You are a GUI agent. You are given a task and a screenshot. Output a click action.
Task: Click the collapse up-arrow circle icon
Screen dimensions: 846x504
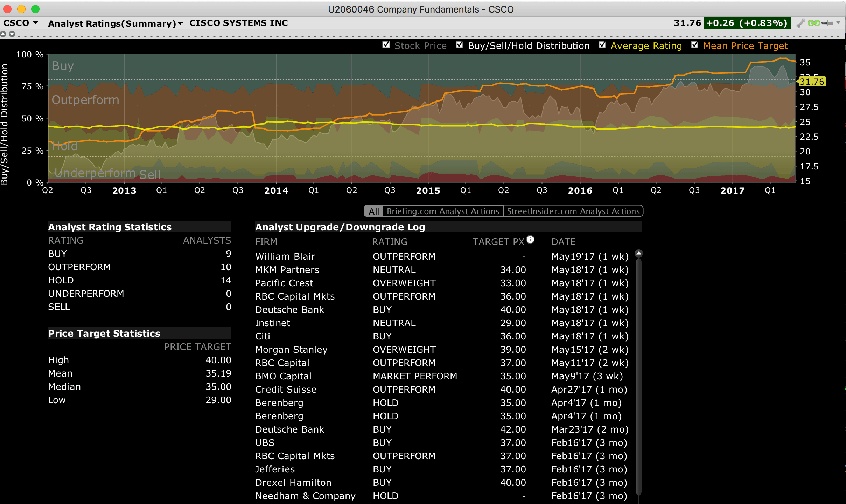click(x=3, y=34)
